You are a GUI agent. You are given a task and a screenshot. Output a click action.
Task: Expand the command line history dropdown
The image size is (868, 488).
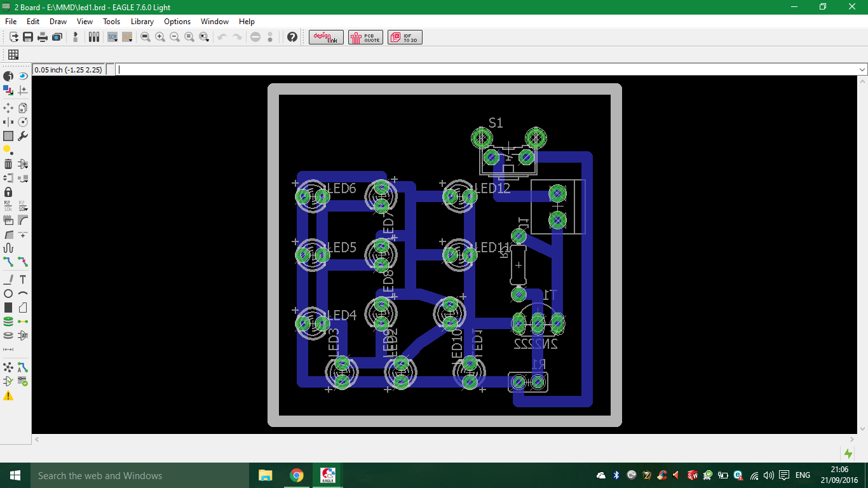pos(862,70)
